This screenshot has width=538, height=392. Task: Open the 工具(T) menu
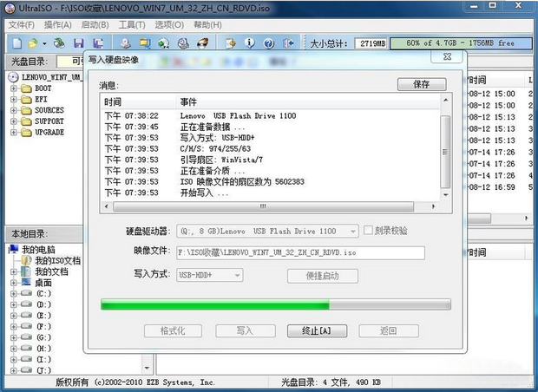(x=132, y=25)
